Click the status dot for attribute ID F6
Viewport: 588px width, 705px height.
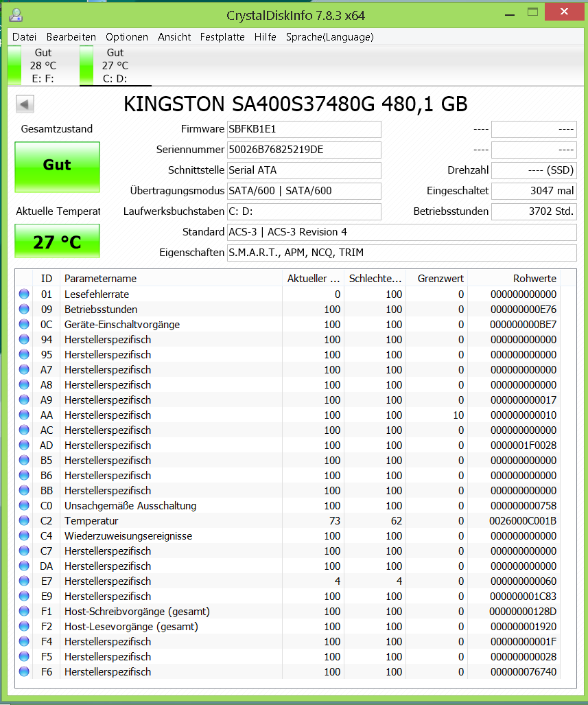pyautogui.click(x=24, y=672)
